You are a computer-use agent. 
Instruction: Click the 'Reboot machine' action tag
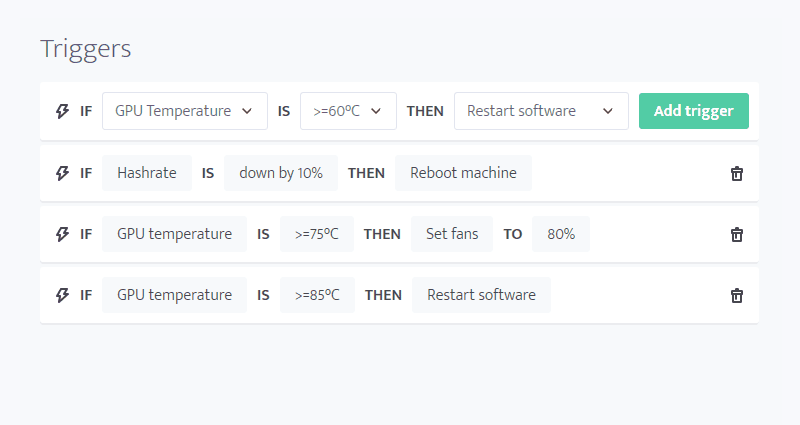coord(463,173)
